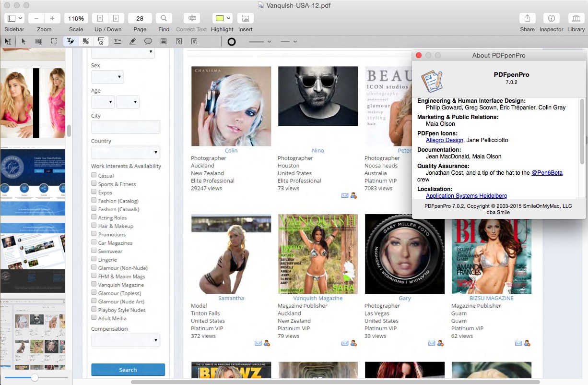Click the Page number field

[140, 18]
